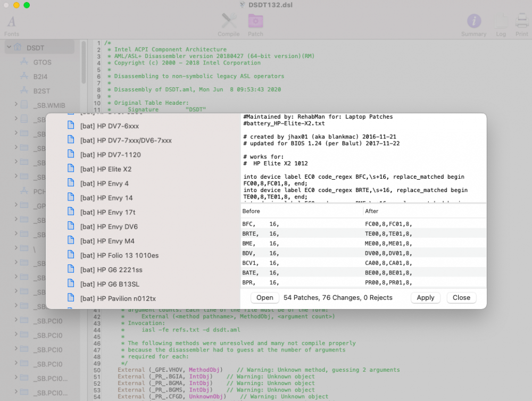
Task: Click the sidebar vertical scrollbar
Action: click(84, 63)
